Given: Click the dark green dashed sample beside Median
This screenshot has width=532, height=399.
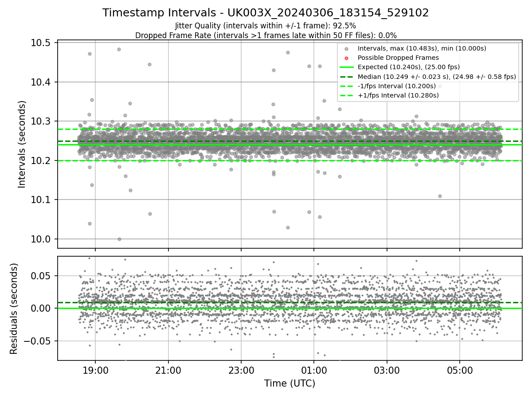Looking at the screenshot, I should [x=347, y=77].
